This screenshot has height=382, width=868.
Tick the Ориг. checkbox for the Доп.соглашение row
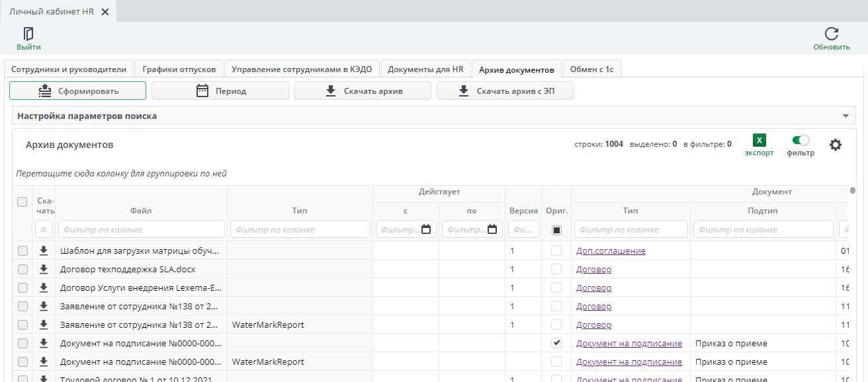[556, 250]
